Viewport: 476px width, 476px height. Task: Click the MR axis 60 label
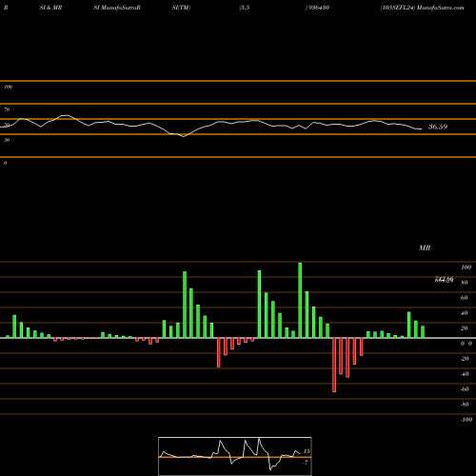[465, 298]
